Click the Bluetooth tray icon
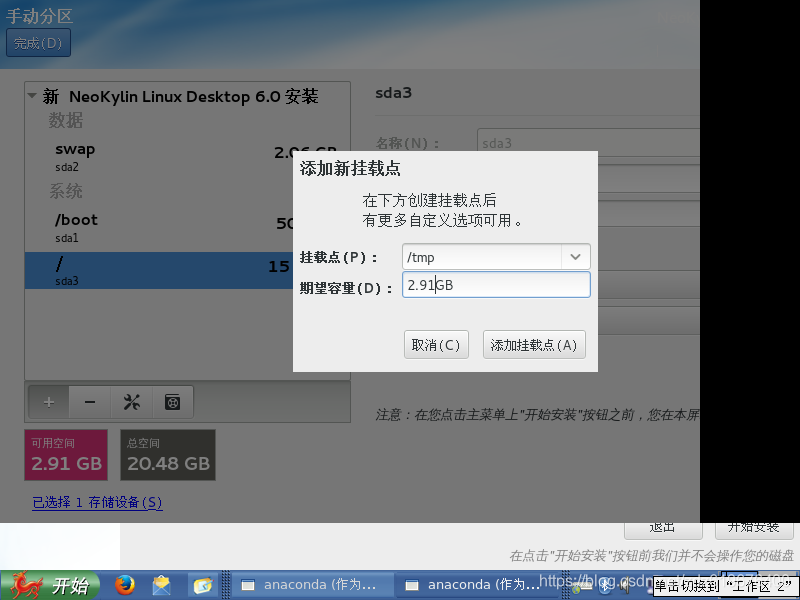Image resolution: width=800 pixels, height=600 pixels. (604, 586)
